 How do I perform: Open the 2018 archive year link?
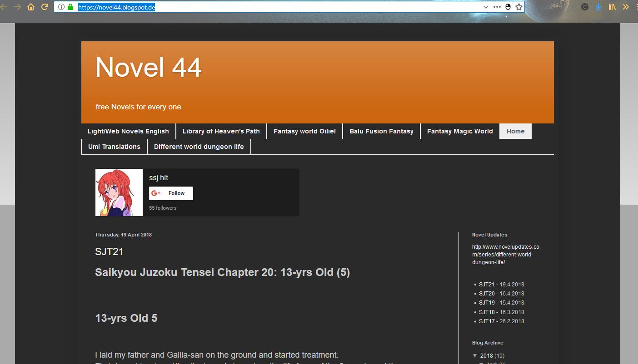486,356
